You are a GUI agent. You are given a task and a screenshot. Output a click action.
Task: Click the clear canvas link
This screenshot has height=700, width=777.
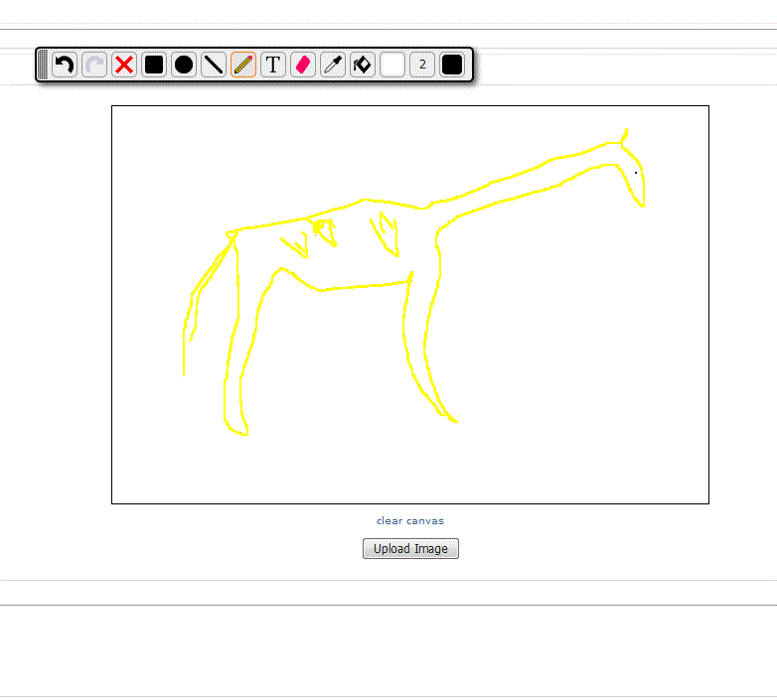pyautogui.click(x=409, y=520)
